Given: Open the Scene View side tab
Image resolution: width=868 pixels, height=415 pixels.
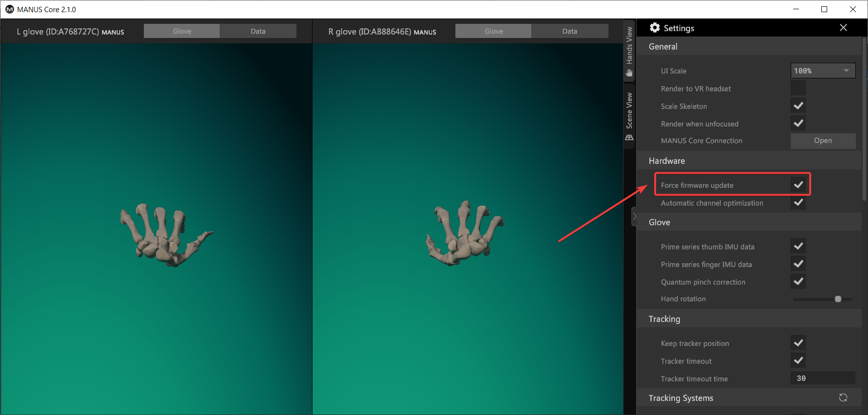Looking at the screenshot, I should pos(629,116).
